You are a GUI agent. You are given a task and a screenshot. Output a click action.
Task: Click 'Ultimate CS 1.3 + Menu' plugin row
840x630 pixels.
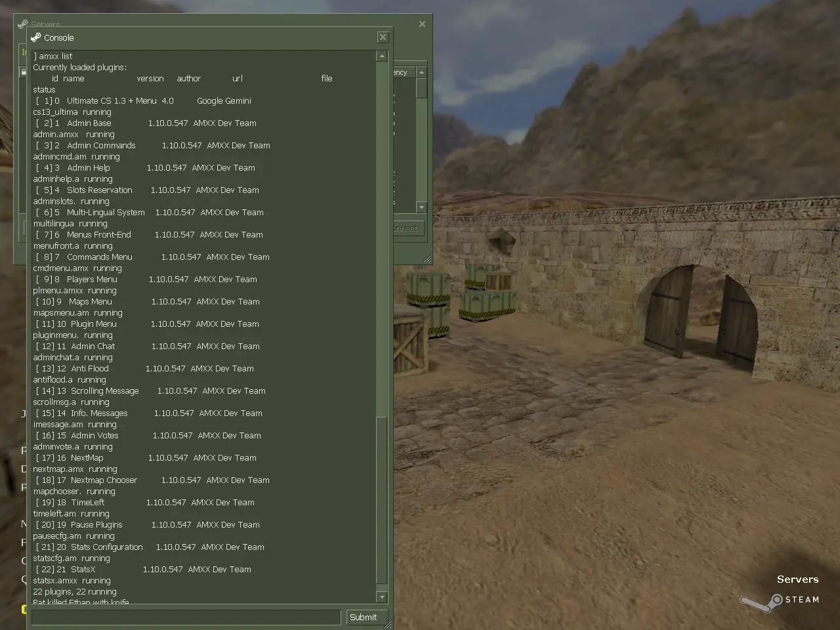tap(144, 101)
